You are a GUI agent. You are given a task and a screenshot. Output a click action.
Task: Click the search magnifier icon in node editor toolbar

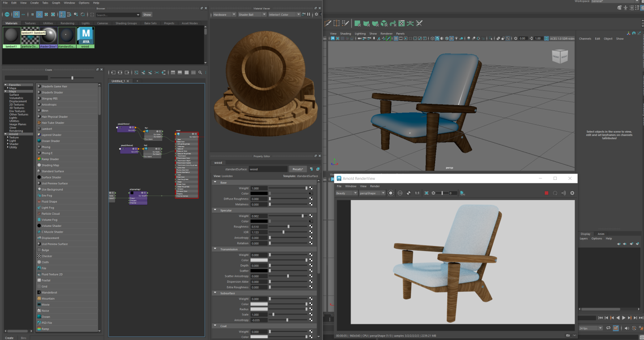click(200, 72)
